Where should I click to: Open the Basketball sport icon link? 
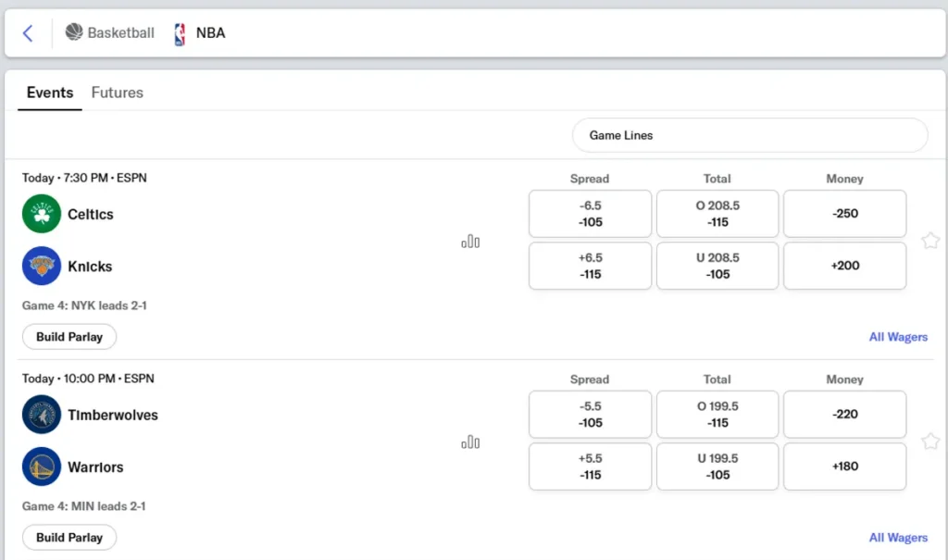[x=74, y=32]
